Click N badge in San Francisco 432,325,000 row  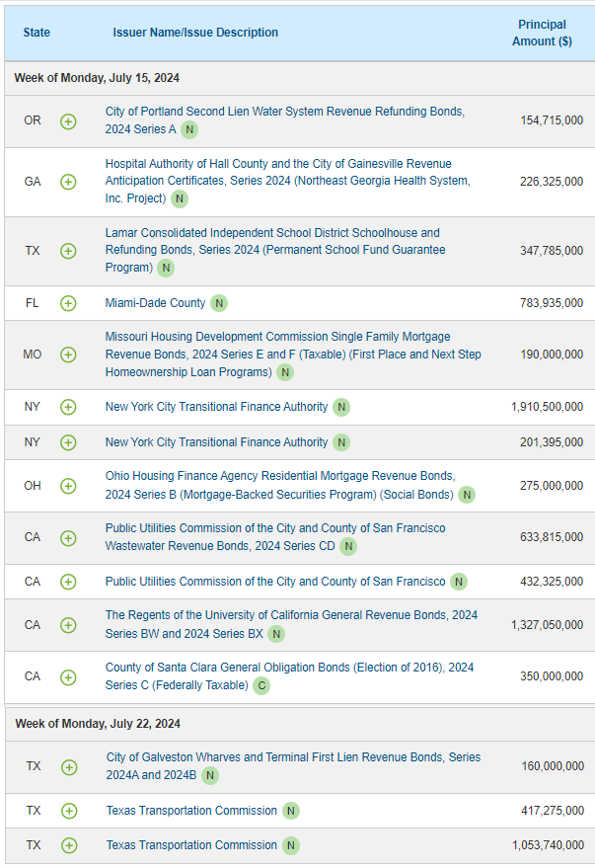(459, 582)
